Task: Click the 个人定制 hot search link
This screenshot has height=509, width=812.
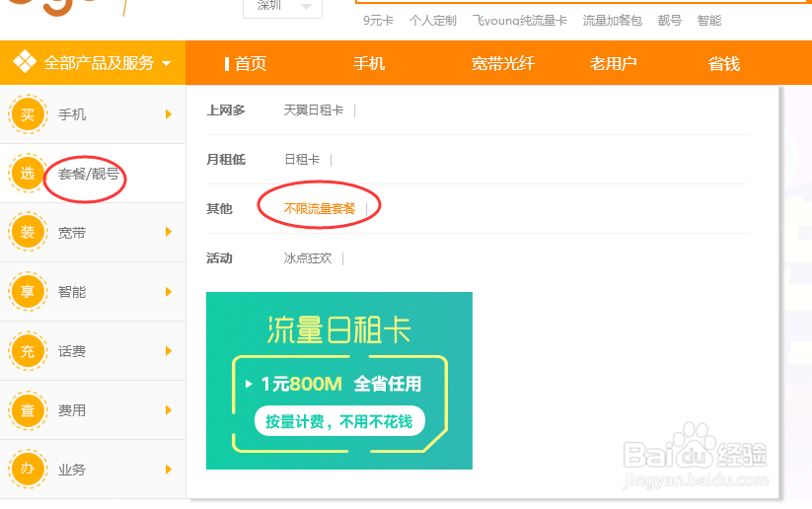Action: click(433, 20)
